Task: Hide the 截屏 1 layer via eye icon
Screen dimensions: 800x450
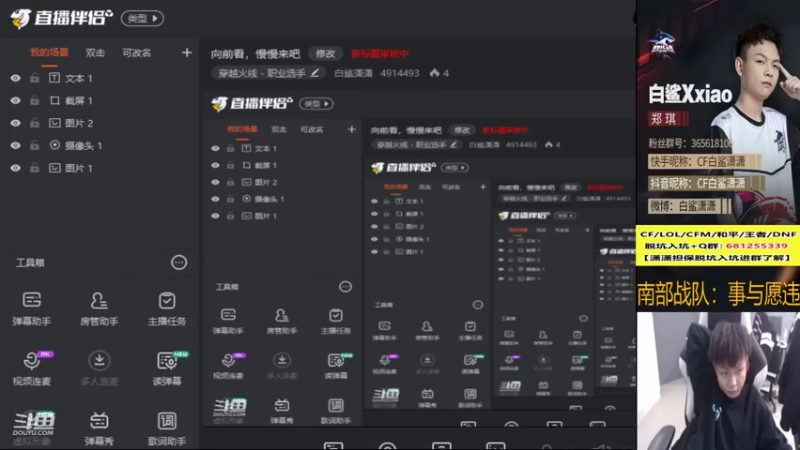Action: click(x=16, y=101)
